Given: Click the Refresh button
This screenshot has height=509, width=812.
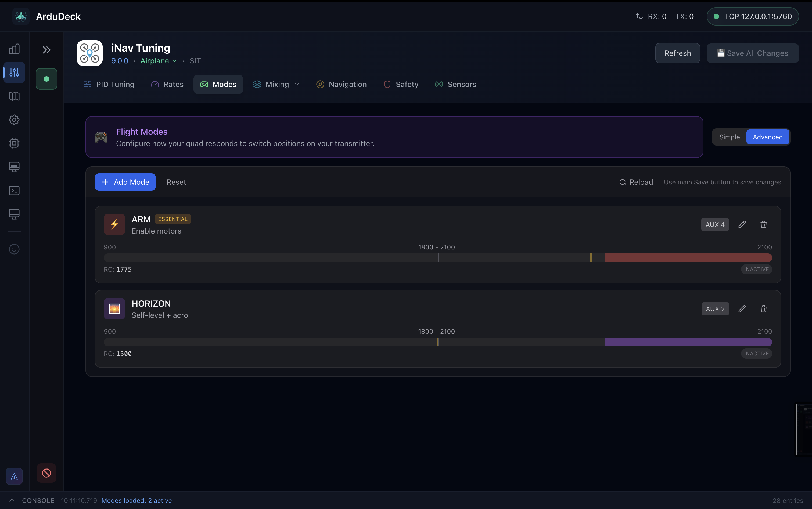Looking at the screenshot, I should 677,53.
